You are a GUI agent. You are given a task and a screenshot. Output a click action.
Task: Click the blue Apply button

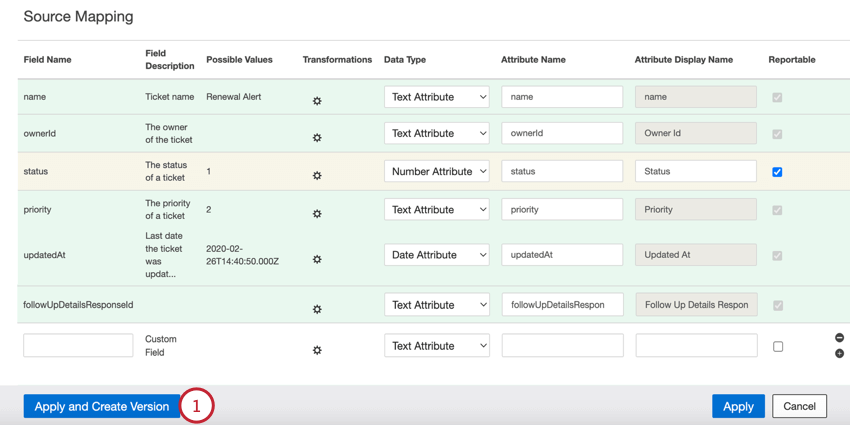click(738, 406)
